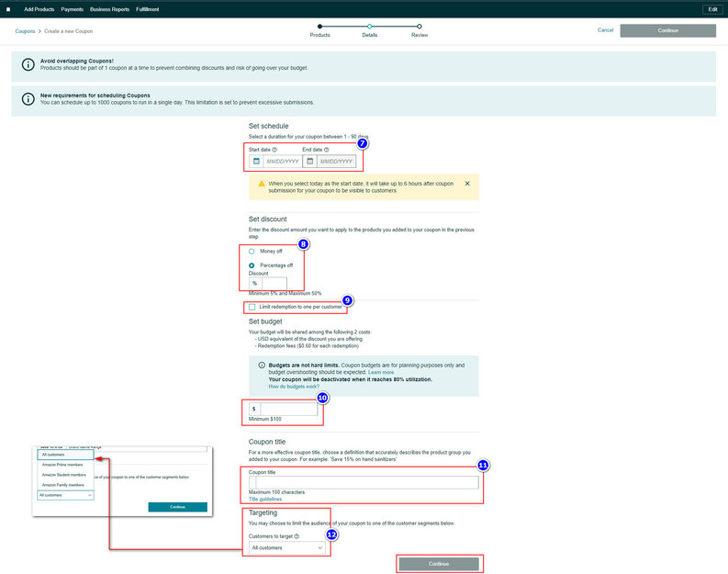The image size is (728, 574).
Task: Click the Coupon title input field
Action: pyautogui.click(x=366, y=482)
